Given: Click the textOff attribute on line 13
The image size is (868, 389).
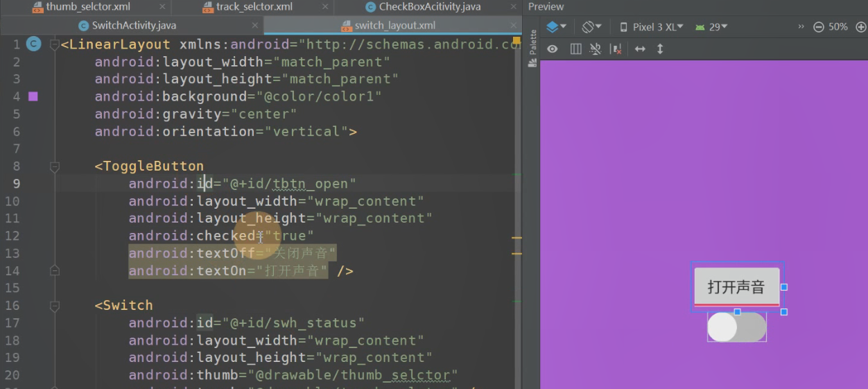Looking at the screenshot, I should [x=232, y=253].
